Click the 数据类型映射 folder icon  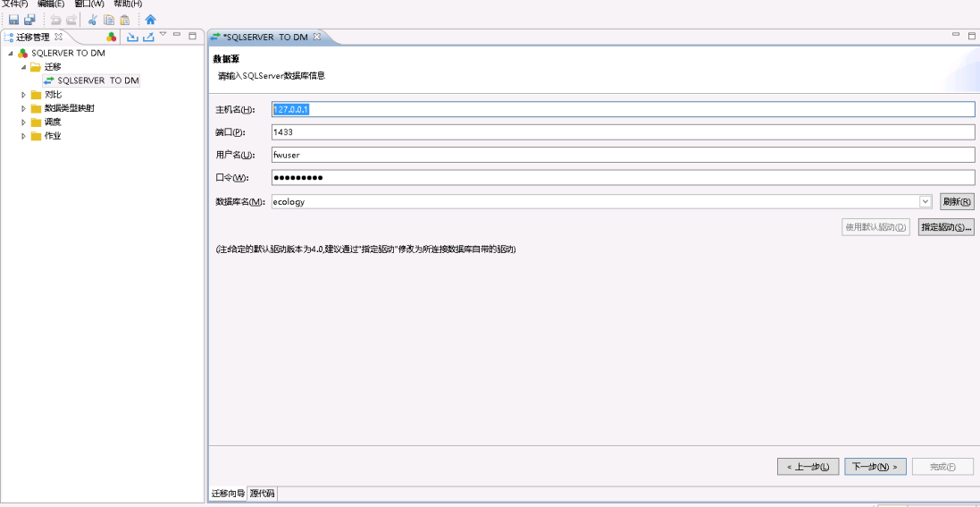coord(36,108)
